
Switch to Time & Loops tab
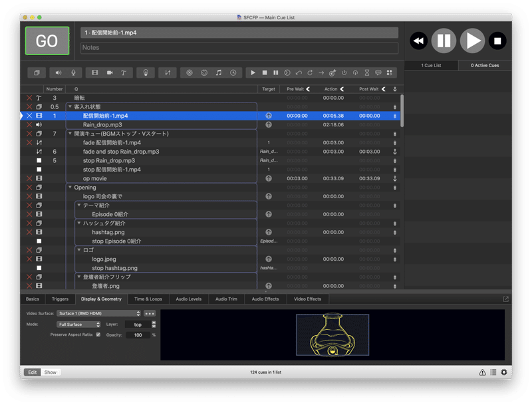tap(148, 299)
